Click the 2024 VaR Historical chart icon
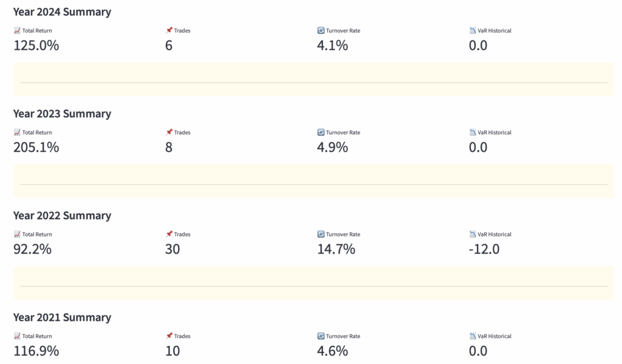Image resolution: width=622 pixels, height=364 pixels. click(x=473, y=30)
